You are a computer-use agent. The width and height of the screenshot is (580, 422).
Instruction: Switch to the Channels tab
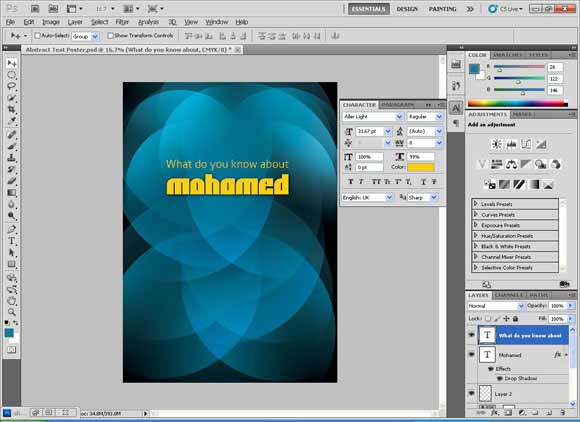point(509,295)
